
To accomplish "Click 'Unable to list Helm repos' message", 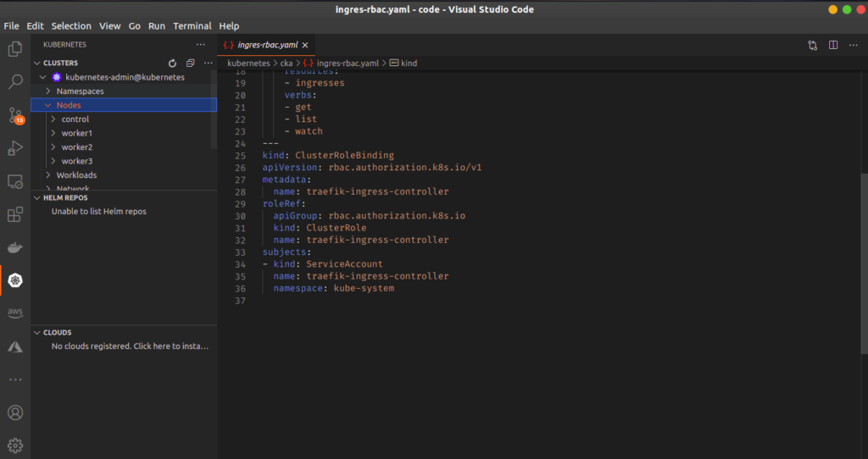I will pos(99,211).
